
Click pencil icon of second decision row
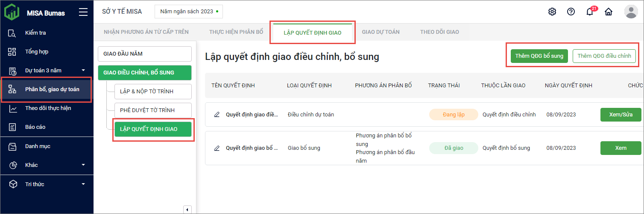click(x=217, y=148)
